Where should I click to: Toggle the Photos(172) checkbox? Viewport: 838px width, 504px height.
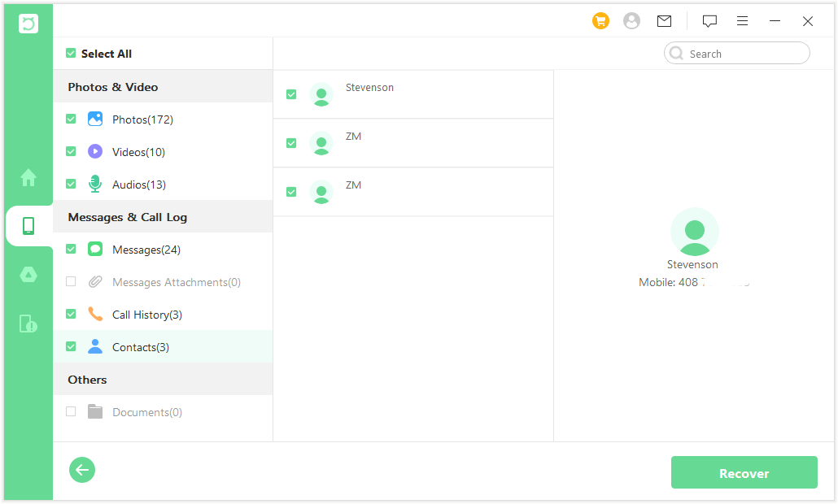(x=71, y=119)
